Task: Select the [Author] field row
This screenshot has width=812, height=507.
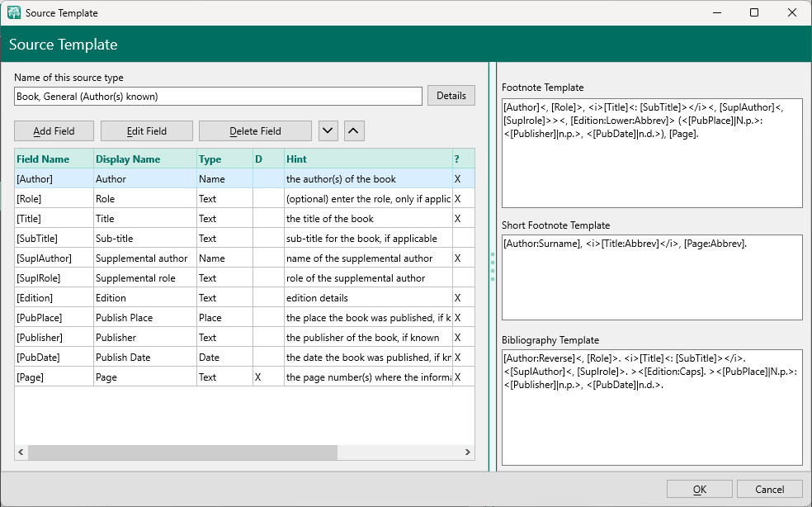Action: pyautogui.click(x=54, y=179)
